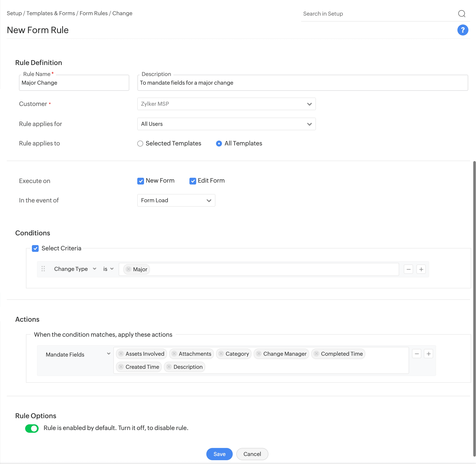Add a new criteria row with plus

pos(421,269)
